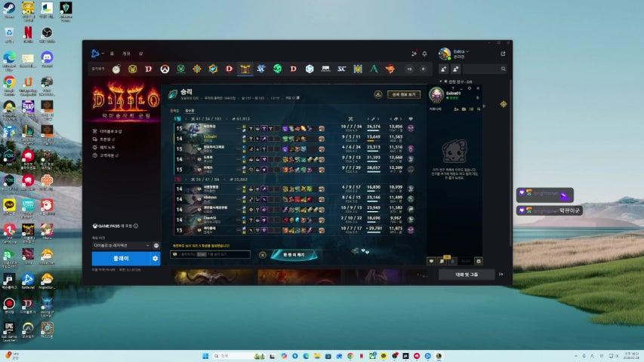This screenshot has height=362, width=644.
Task: Select the StarCraft SC icon
Action: click(342, 69)
